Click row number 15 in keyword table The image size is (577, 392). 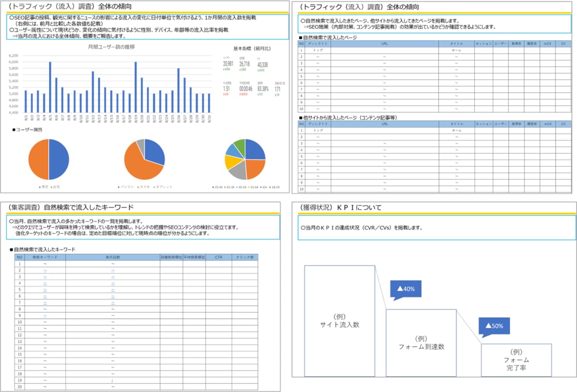coord(19,354)
